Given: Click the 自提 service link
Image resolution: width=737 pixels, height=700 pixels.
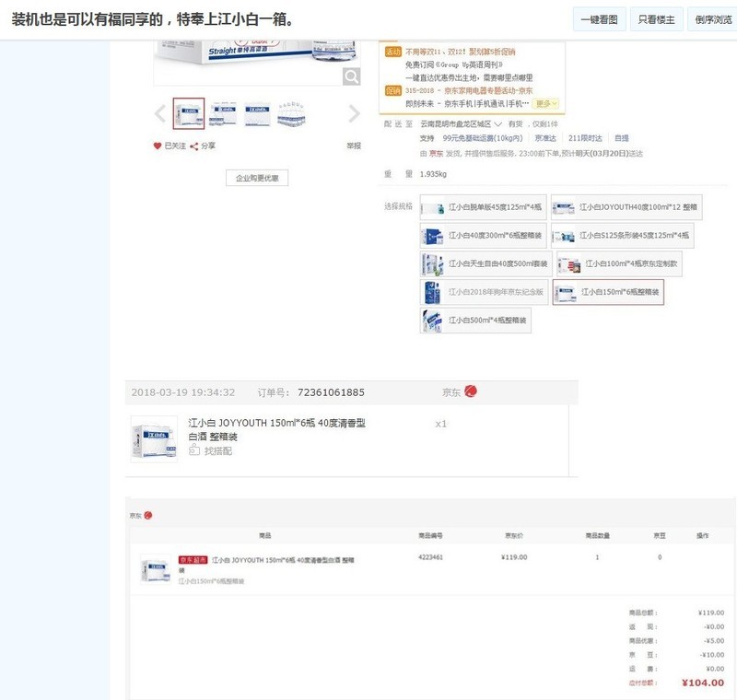Looking at the screenshot, I should [x=621, y=138].
